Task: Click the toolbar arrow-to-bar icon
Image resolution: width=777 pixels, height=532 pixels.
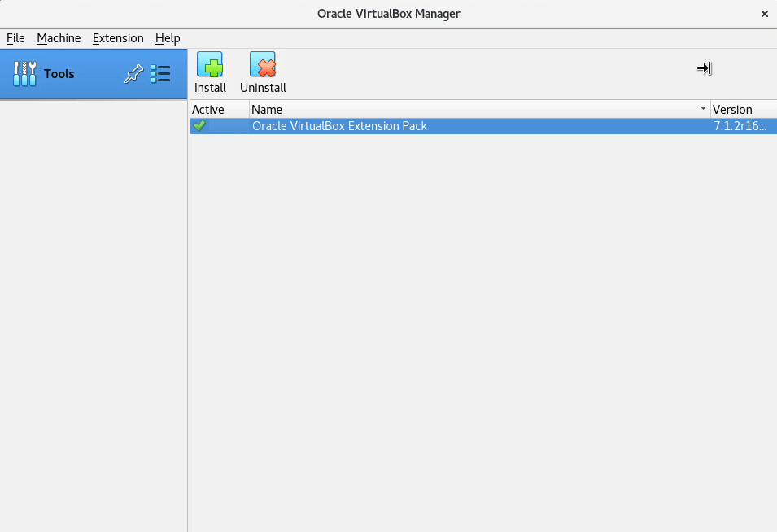Action: tap(704, 68)
